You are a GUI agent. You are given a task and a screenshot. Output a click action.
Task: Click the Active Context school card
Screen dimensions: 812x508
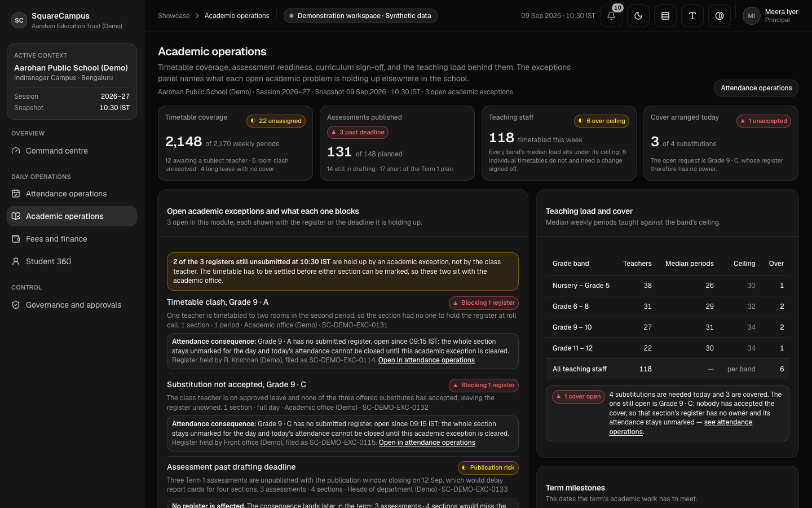[72, 81]
